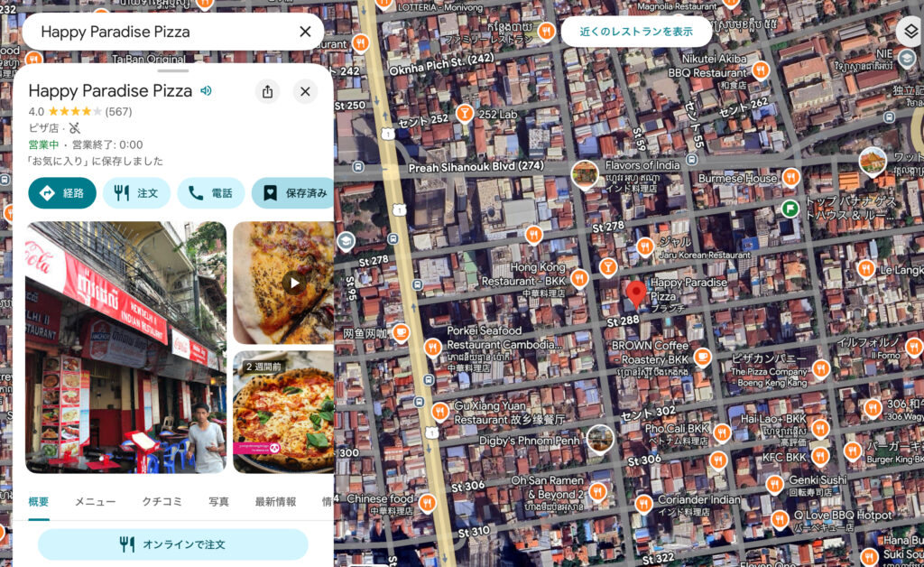Tap the 注文 order button
This screenshot has height=567, width=924.
coord(137,192)
